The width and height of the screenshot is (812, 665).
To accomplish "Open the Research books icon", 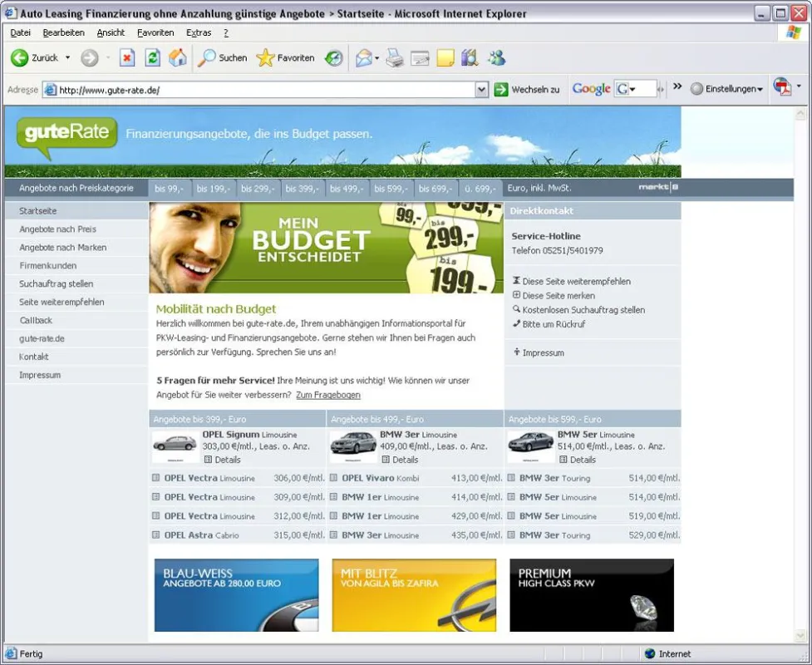I will click(470, 57).
